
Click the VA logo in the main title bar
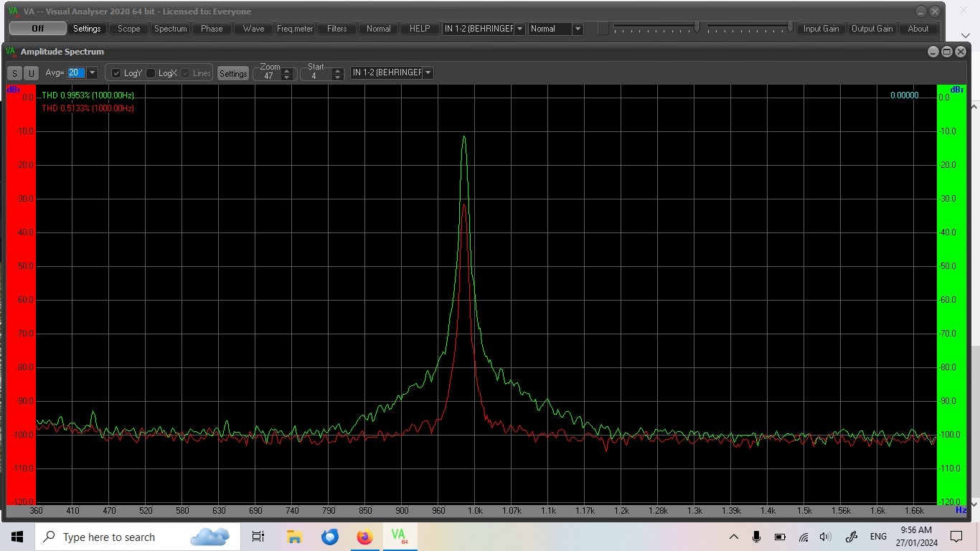[13, 11]
